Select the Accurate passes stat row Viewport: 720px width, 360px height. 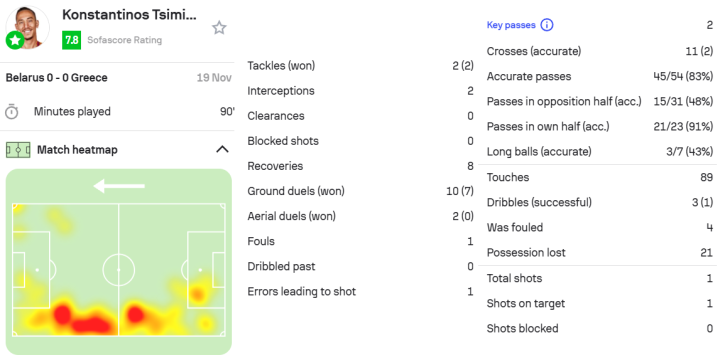coord(600,76)
